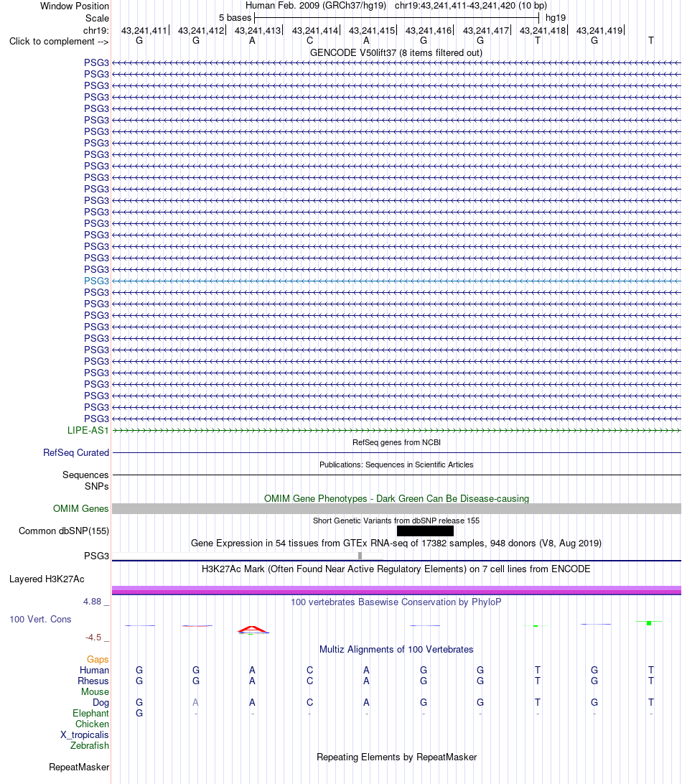This screenshot has width=682, height=784.
Task: Click the Elephant alignment row label
Action: click(x=90, y=713)
